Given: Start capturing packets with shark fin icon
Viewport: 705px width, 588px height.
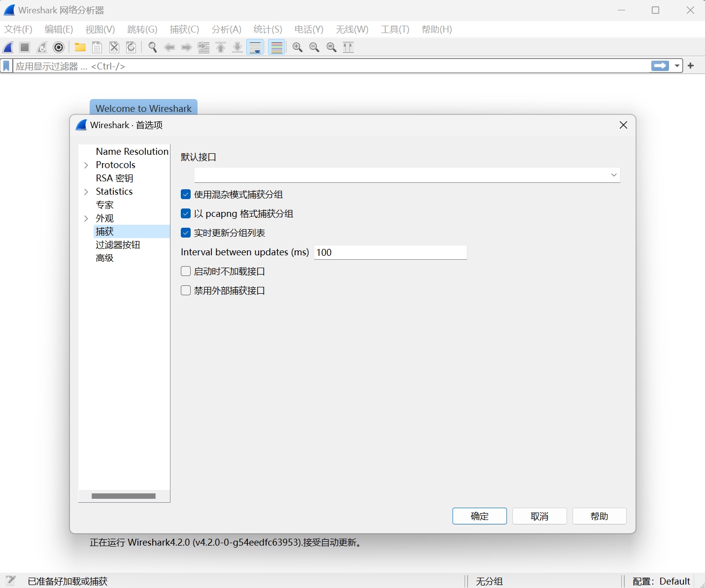Looking at the screenshot, I should (8, 47).
